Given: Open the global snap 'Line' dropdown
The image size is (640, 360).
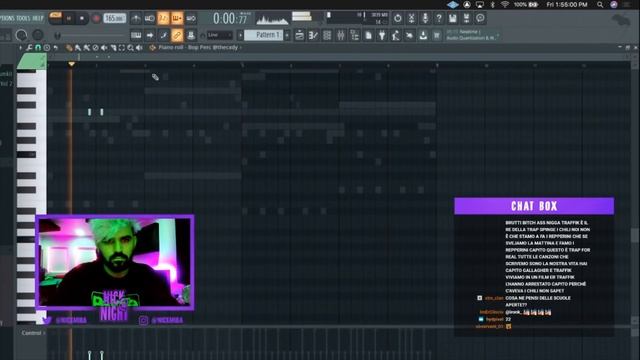Looking at the screenshot, I should coord(220,35).
